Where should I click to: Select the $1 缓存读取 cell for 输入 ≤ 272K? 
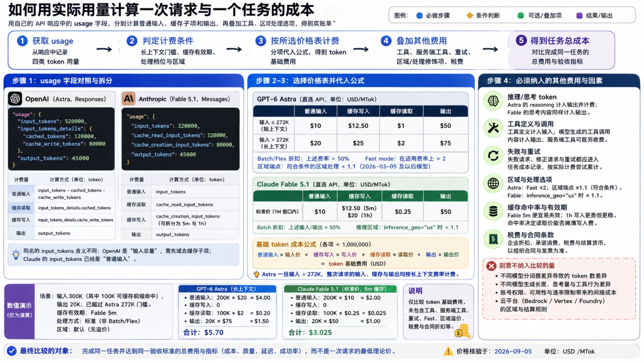(x=401, y=126)
